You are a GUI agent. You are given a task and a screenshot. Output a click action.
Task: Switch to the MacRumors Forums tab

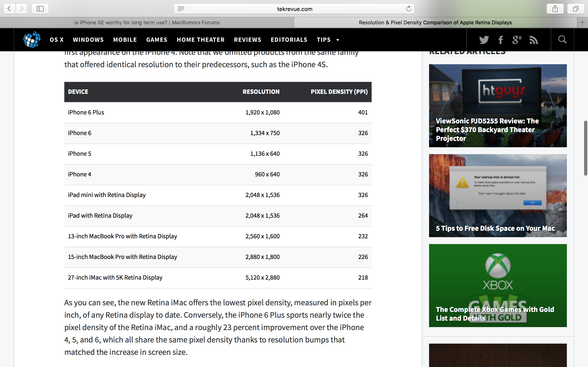147,22
